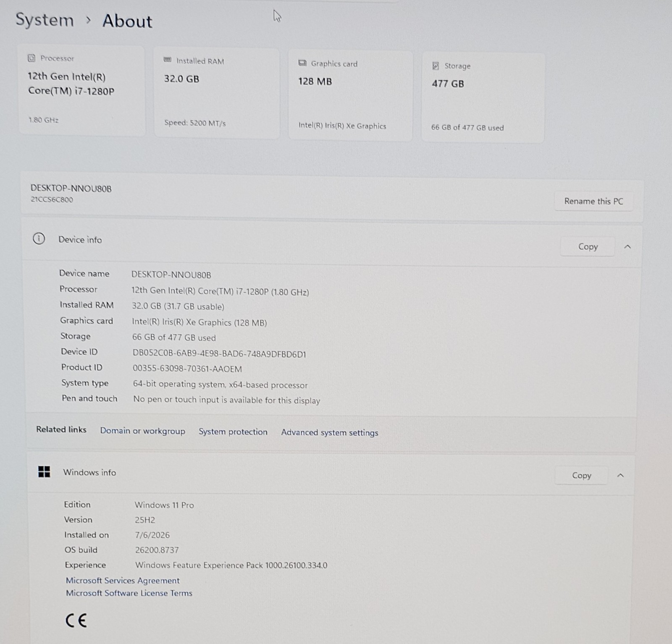Select processor row text i7-1280P (1.80 GHz)

220,291
